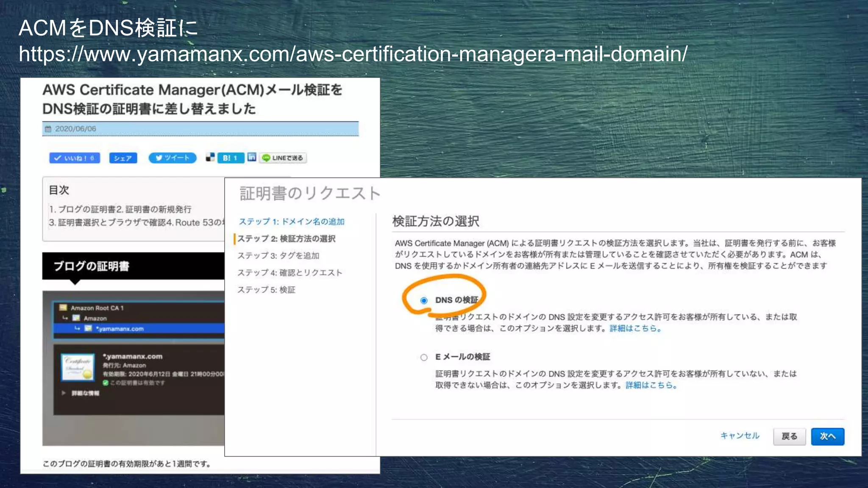
Task: Click 2. 証明書の新規発行 contents entry
Action: pyautogui.click(x=154, y=209)
